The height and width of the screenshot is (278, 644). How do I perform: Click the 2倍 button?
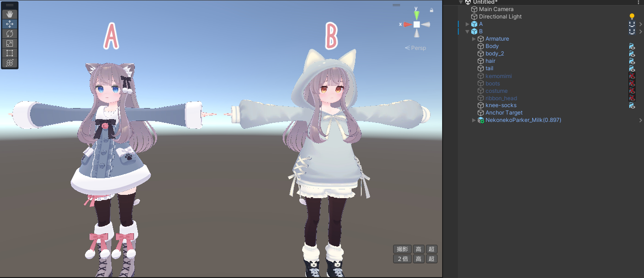[x=402, y=259]
